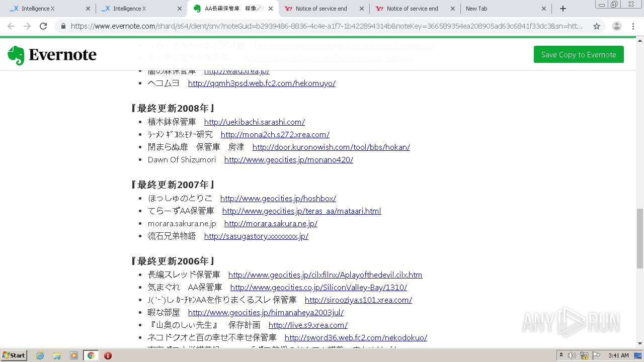Click the network tray icon
Image resolution: width=644 pixels, height=362 pixels.
coord(584,355)
